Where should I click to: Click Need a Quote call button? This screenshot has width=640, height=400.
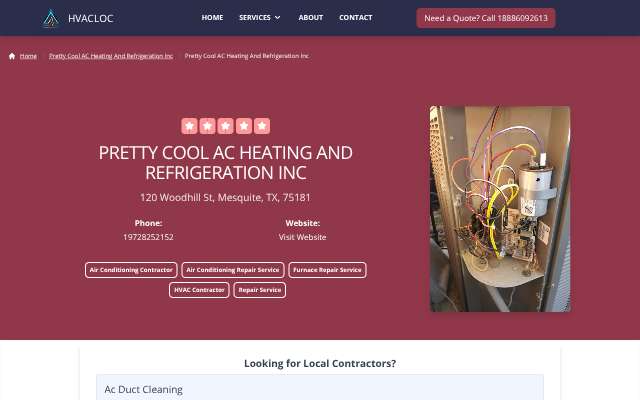[486, 18]
